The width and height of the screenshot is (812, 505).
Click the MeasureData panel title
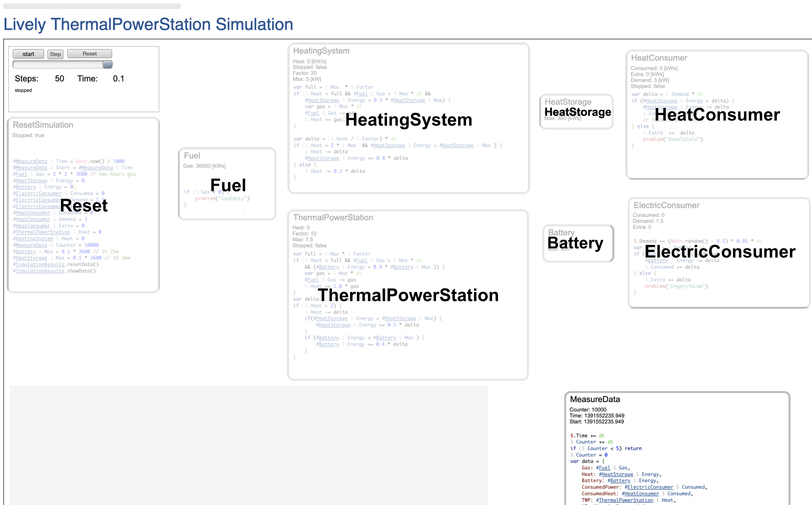594,400
